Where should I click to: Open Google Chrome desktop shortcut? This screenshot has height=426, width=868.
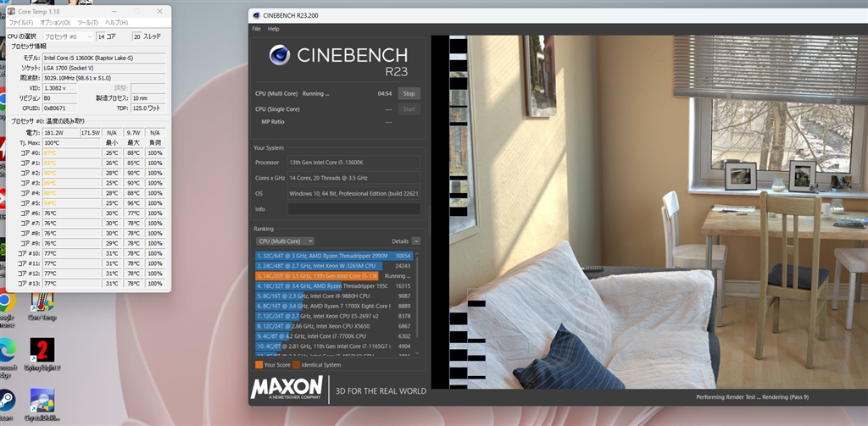pos(7,307)
